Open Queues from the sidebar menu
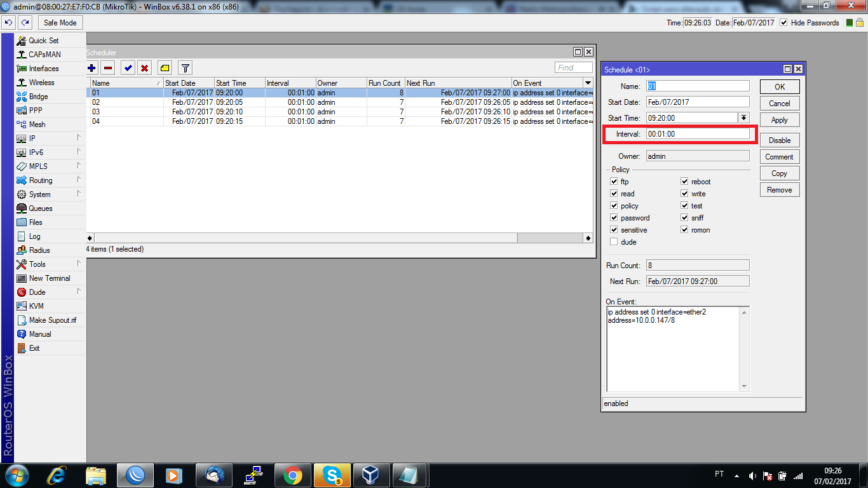 50,208
